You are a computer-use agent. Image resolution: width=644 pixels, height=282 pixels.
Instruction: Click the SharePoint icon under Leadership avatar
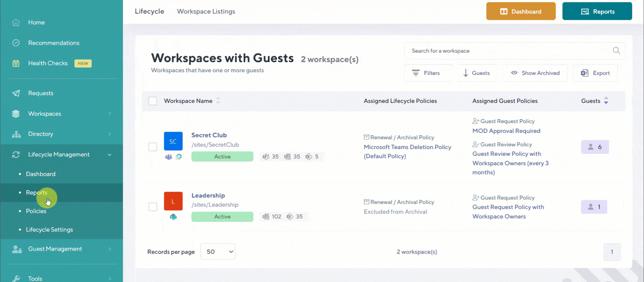[x=173, y=217]
